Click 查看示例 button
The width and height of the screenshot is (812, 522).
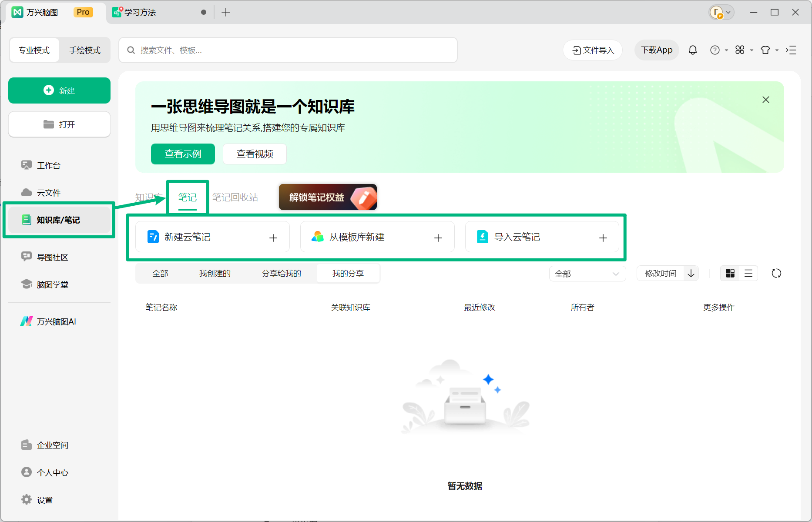tap(183, 154)
